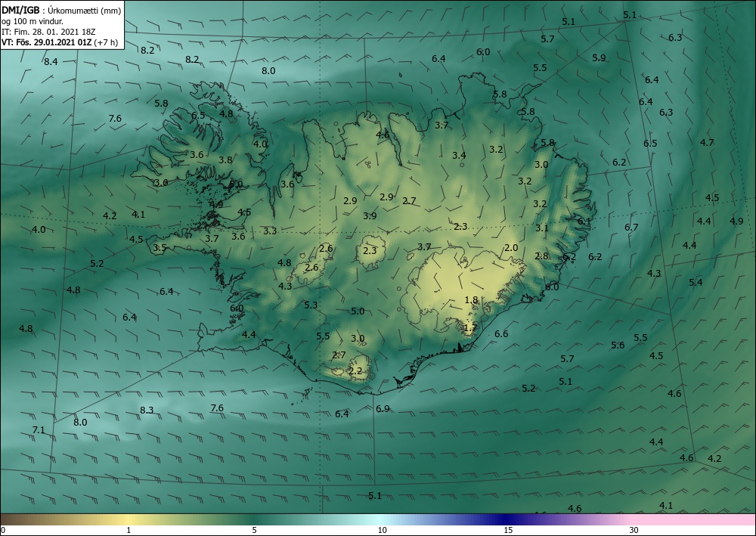Image resolution: width=756 pixels, height=536 pixels.
Task: Click the offshore value 5.6
Action: click(618, 345)
